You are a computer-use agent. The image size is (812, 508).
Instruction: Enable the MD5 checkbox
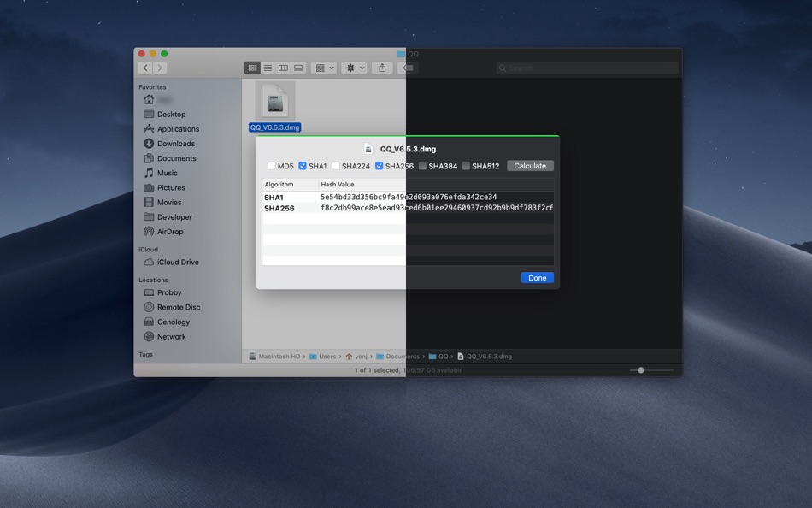coord(271,166)
